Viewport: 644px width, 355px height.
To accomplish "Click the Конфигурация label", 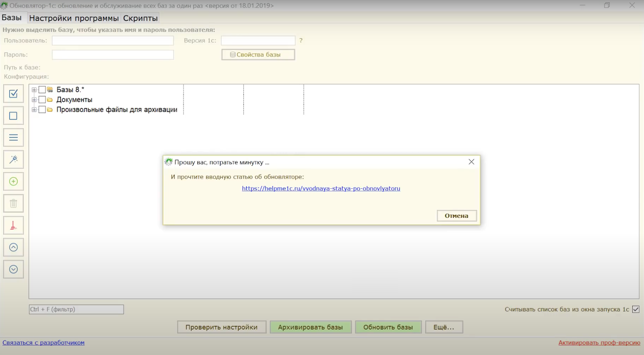I will pyautogui.click(x=26, y=76).
